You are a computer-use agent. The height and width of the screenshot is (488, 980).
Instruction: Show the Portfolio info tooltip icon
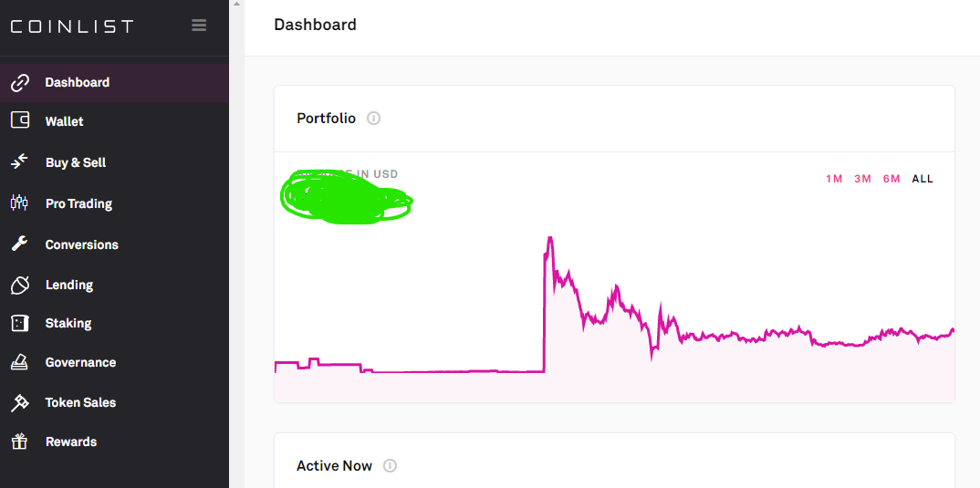tap(373, 119)
